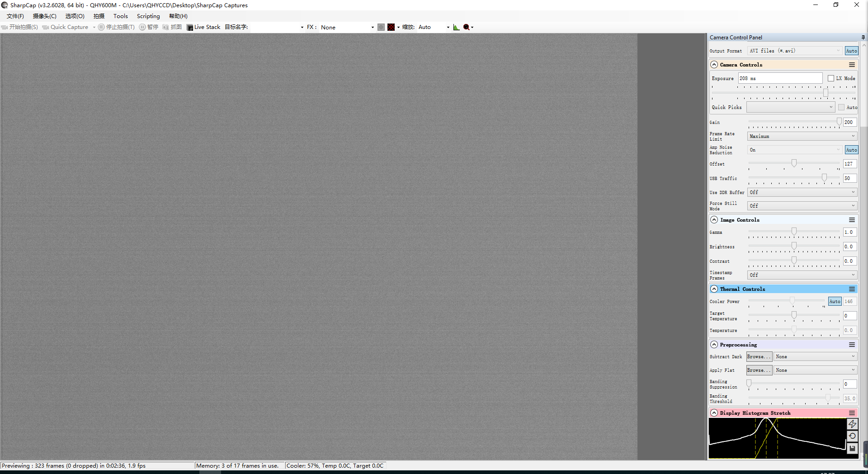Click the auto-stretch lightning bolt icon

point(852,424)
